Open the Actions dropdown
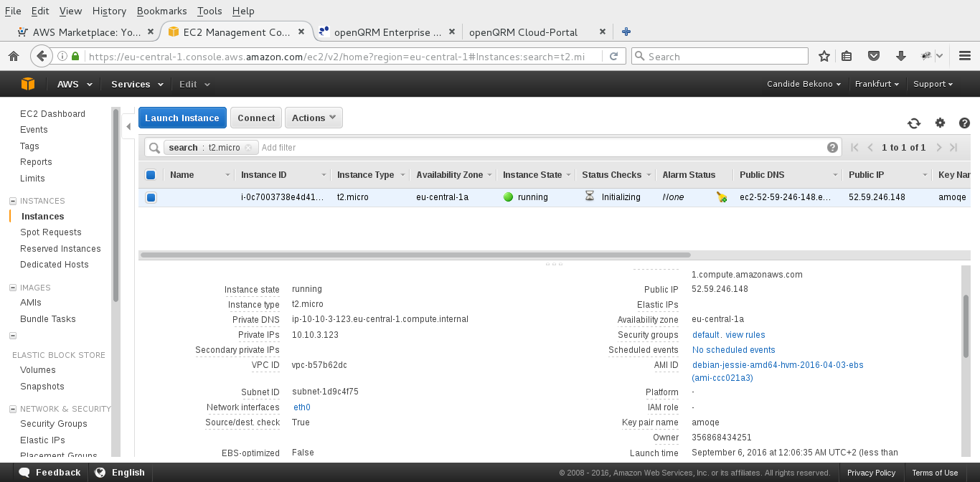The image size is (980, 482). 314,118
